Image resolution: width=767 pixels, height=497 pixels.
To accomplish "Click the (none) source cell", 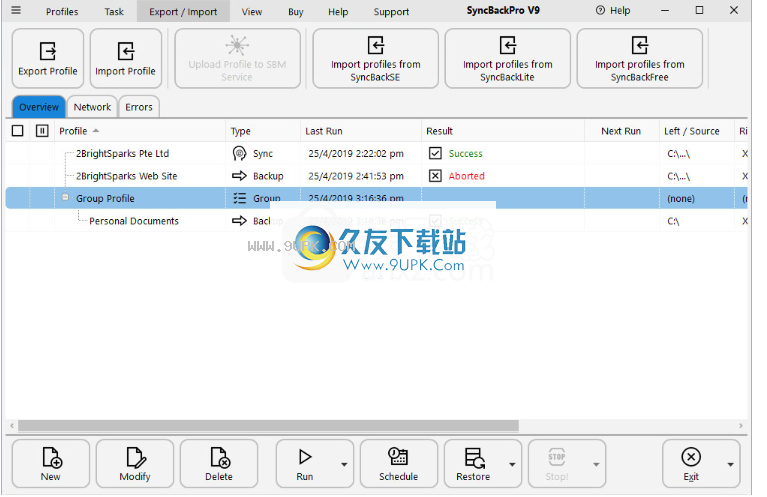I will [681, 199].
